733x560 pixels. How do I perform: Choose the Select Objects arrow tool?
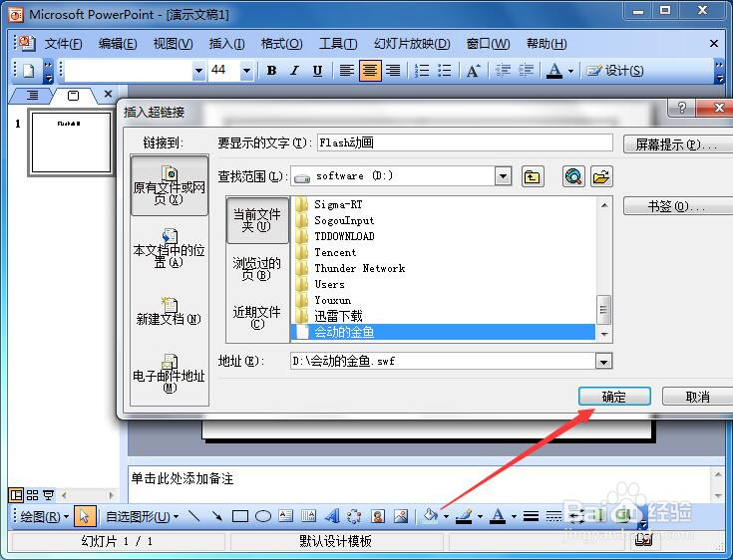85,516
